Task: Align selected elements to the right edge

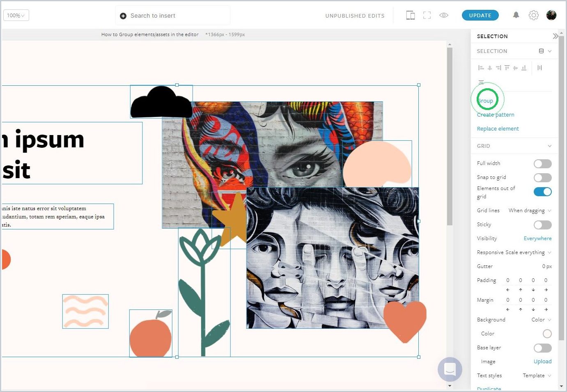Action: pyautogui.click(x=498, y=68)
